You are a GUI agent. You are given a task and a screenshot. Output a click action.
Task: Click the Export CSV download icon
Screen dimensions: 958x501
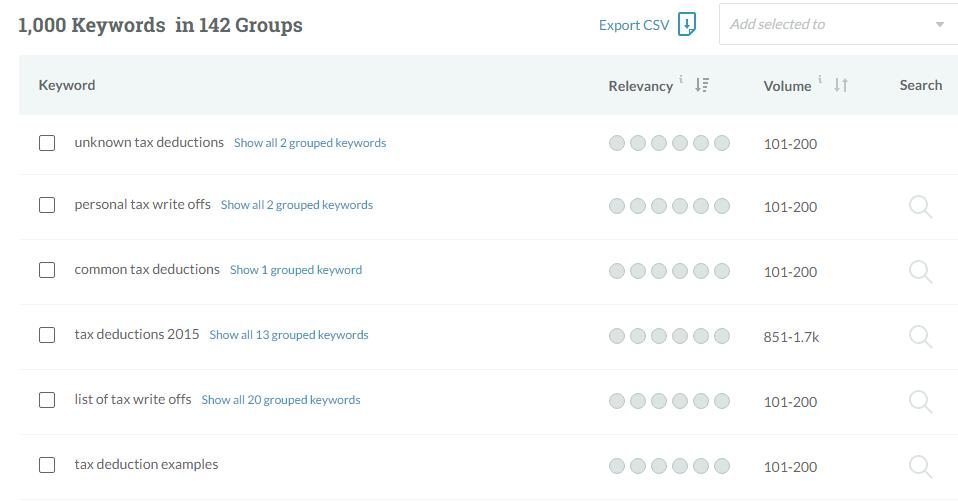687,24
